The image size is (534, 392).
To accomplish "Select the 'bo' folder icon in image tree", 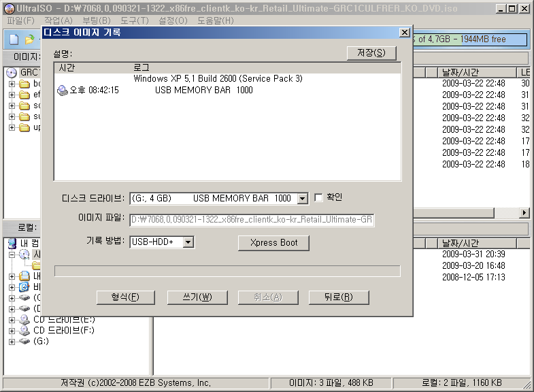I will pyautogui.click(x=24, y=84).
